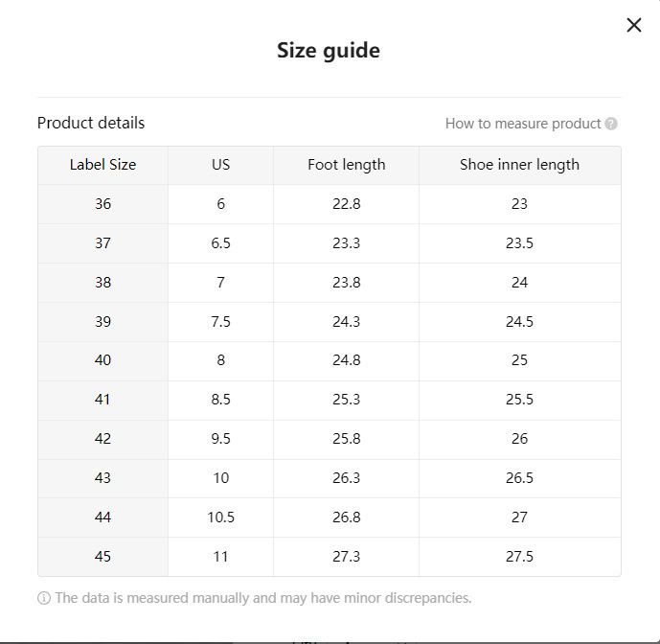The height and width of the screenshot is (644, 660).
Task: Click the US size 9.5 cell
Action: coord(220,439)
